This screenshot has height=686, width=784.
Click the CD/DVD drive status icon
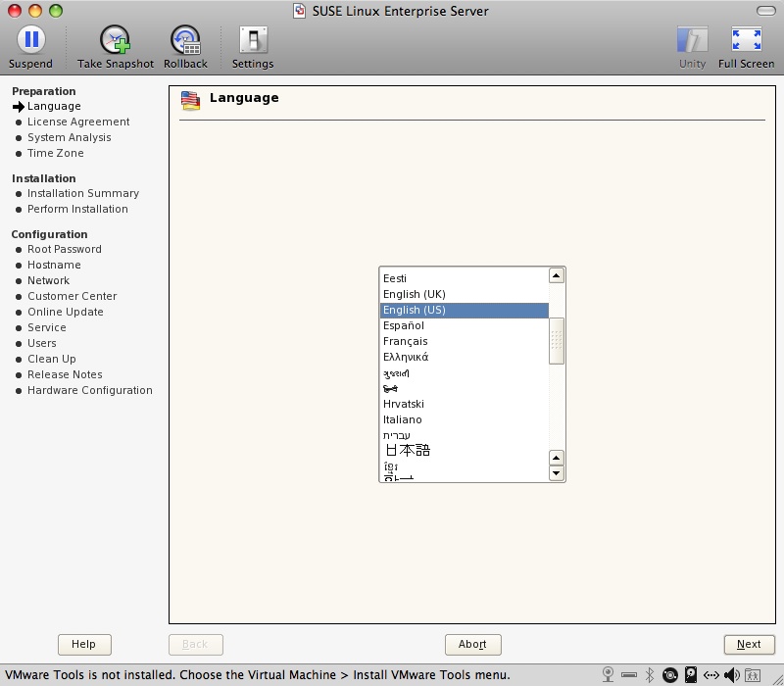(x=670, y=675)
